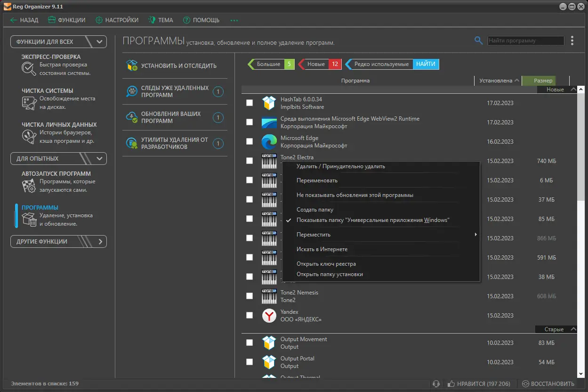Select Открыть ключ реестра menu entry
This screenshot has width=588, height=392.
point(326,264)
